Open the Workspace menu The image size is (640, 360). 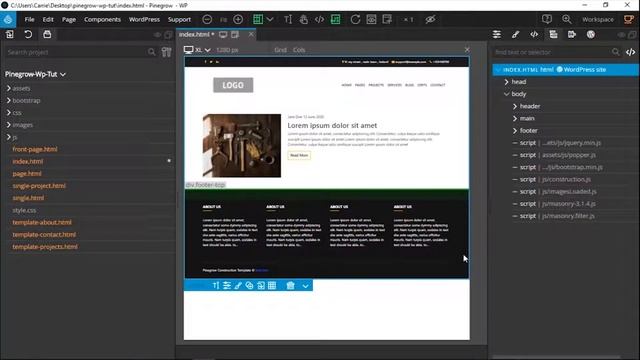[598, 20]
